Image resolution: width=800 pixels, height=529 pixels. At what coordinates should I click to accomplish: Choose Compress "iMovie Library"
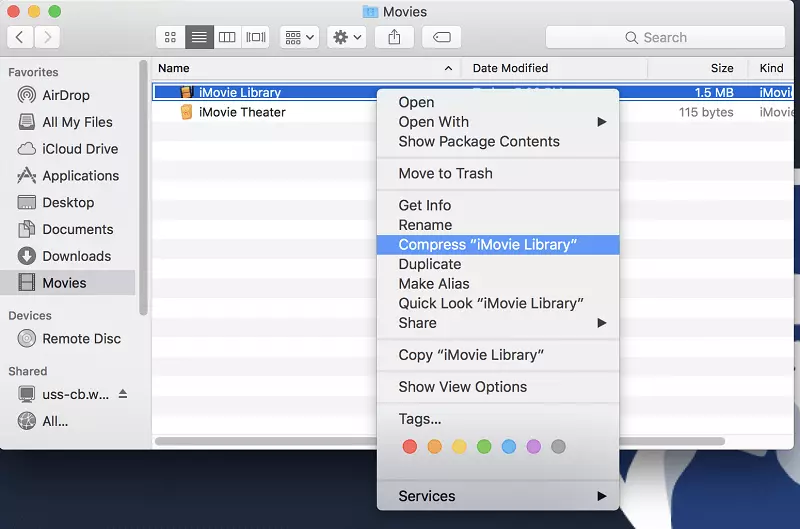coord(497,244)
